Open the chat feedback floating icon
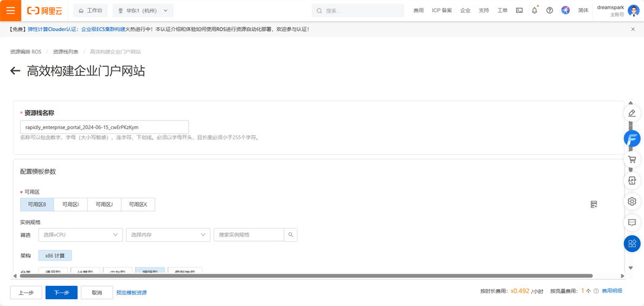Image resolution: width=644 pixels, height=306 pixels. click(632, 223)
